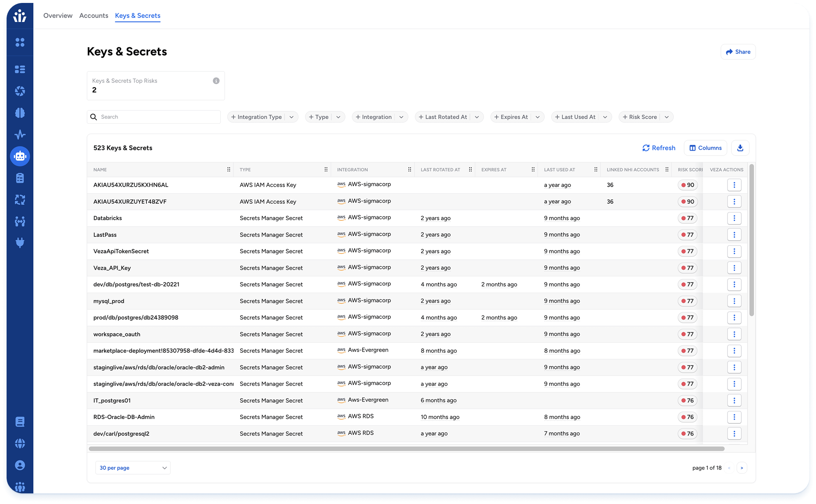
Task: Expand the Risk Score filter dropdown
Action: (x=667, y=117)
